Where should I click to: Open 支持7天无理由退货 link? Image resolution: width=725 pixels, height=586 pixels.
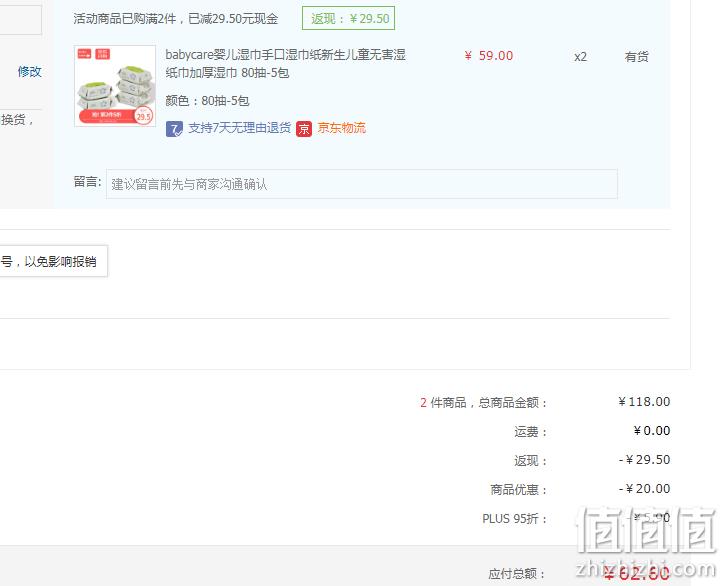coord(240,128)
